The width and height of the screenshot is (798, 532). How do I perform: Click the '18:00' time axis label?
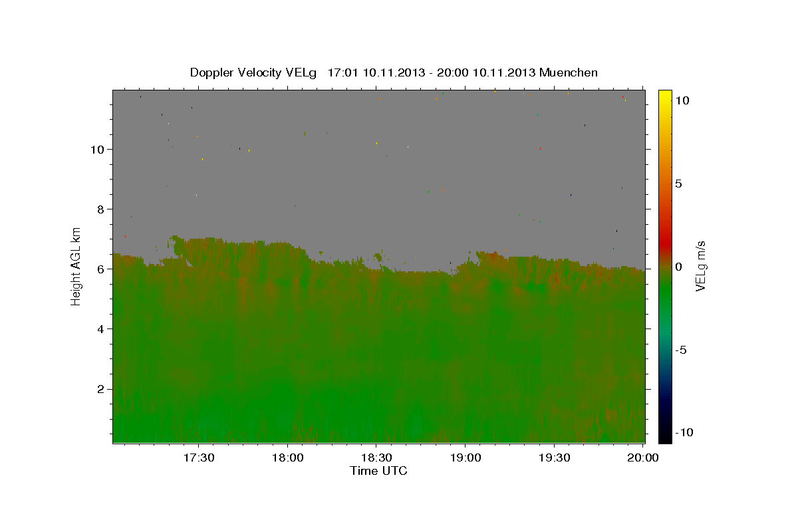tap(287, 458)
